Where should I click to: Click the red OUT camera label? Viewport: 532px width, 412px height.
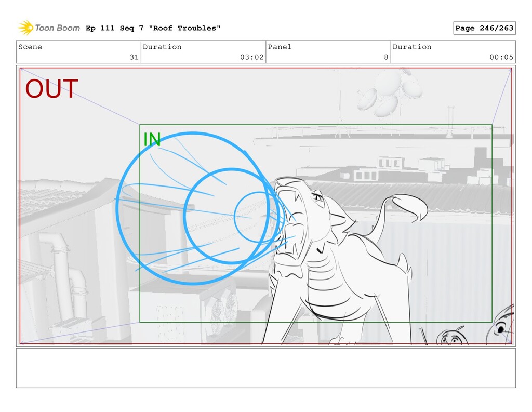51,89
